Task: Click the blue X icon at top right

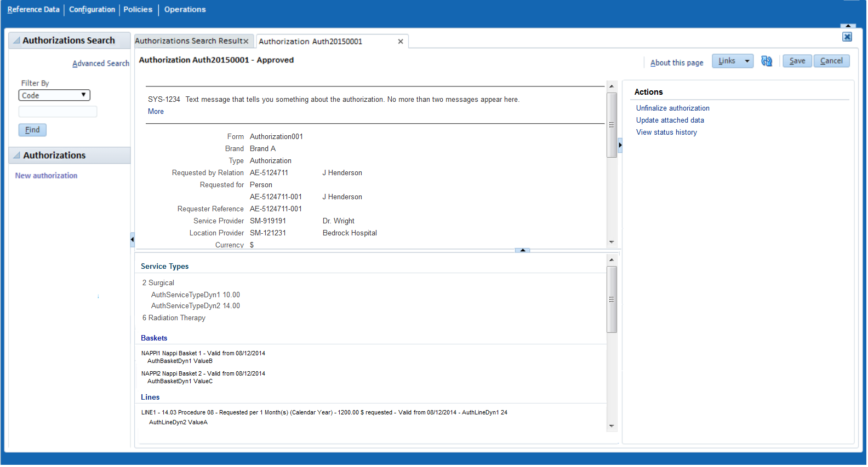Action: pyautogui.click(x=848, y=37)
